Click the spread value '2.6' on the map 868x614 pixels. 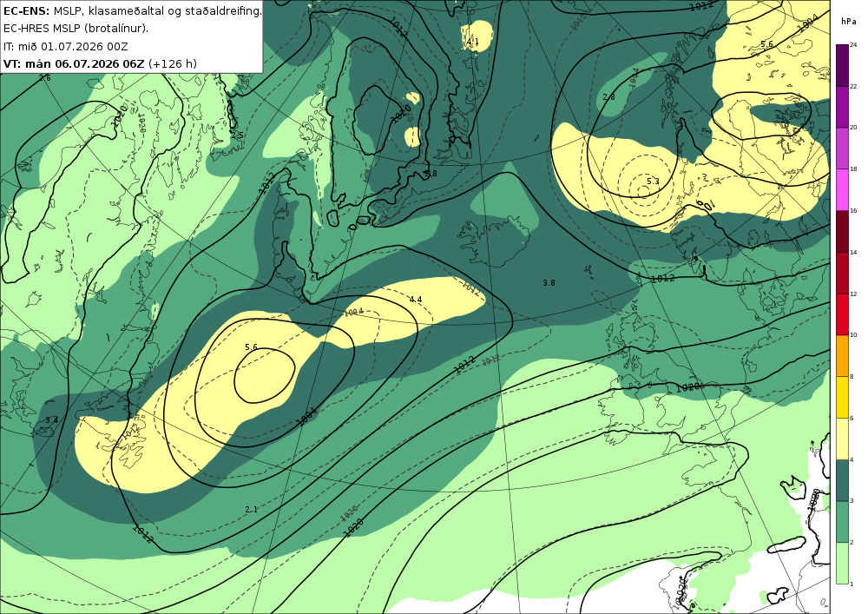[45, 78]
